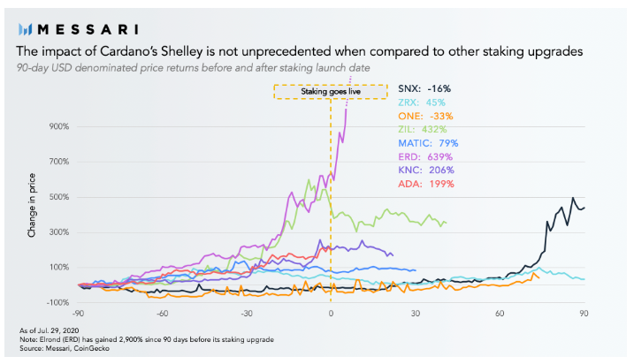
Task: Select the -100% y-axis label
Action: 60,302
